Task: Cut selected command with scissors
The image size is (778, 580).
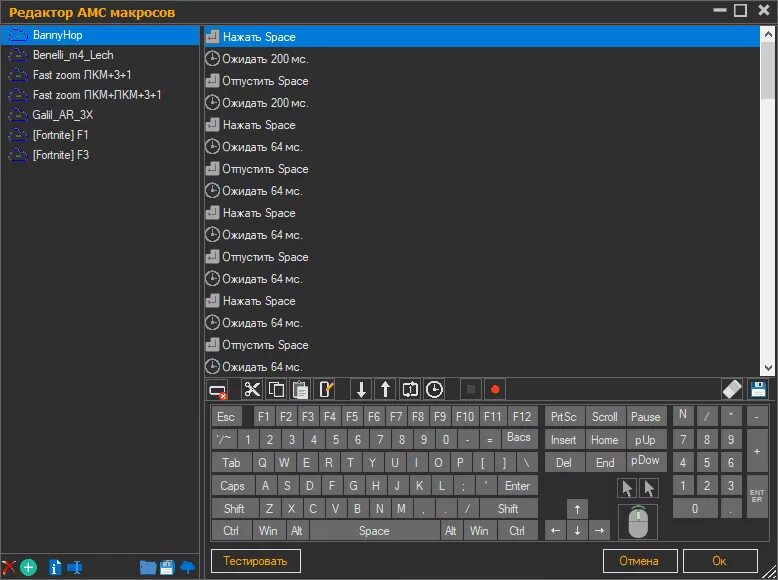Action: click(x=252, y=389)
